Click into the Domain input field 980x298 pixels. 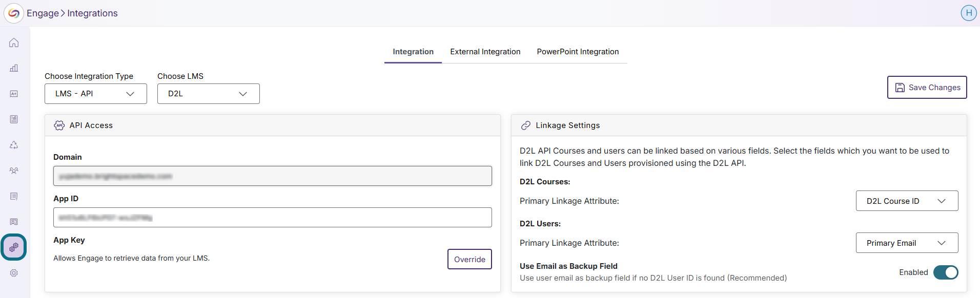273,176
